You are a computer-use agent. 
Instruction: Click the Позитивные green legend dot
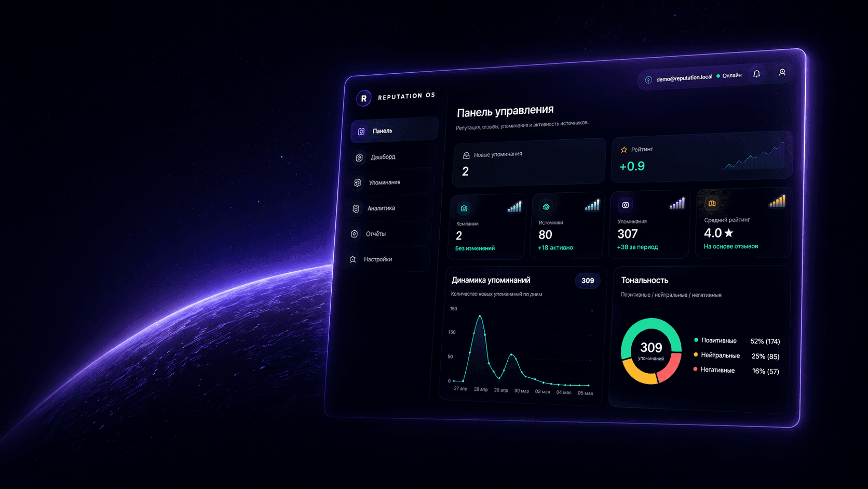pyautogui.click(x=696, y=340)
